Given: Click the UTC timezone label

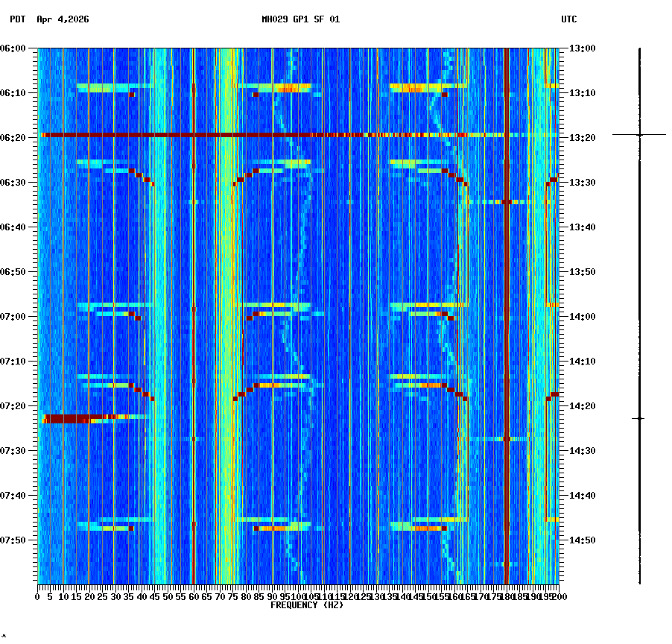Looking at the screenshot, I should (570, 20).
